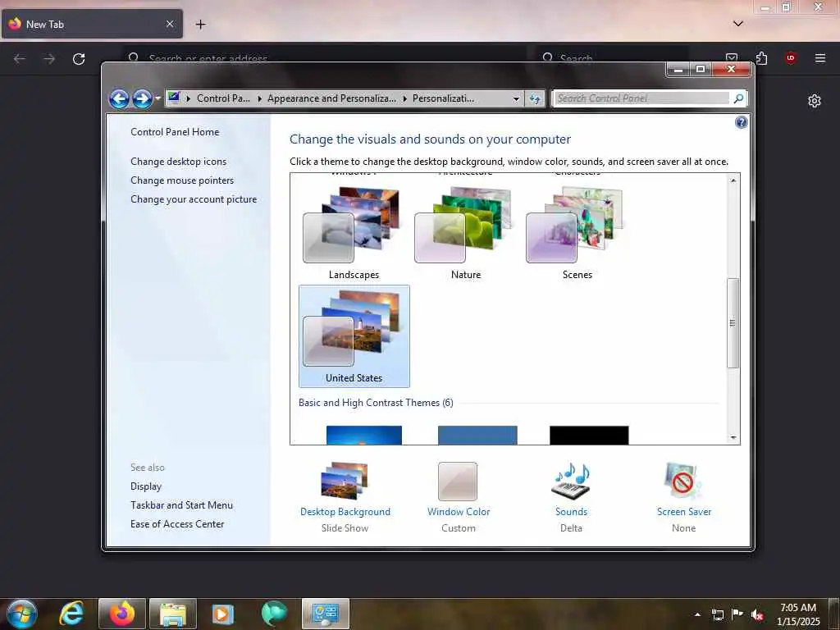
Task: Click the Screen Saver text link
Action: click(x=684, y=512)
